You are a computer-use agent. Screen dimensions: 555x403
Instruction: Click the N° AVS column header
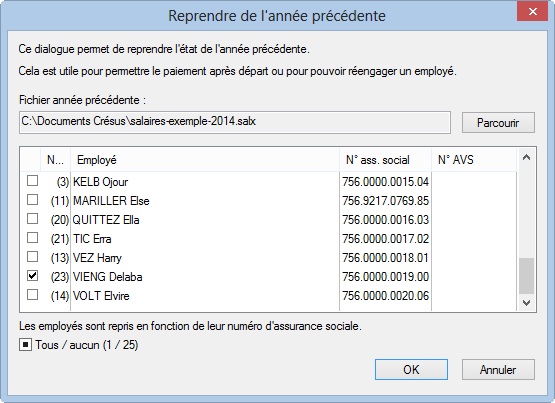[x=474, y=160]
